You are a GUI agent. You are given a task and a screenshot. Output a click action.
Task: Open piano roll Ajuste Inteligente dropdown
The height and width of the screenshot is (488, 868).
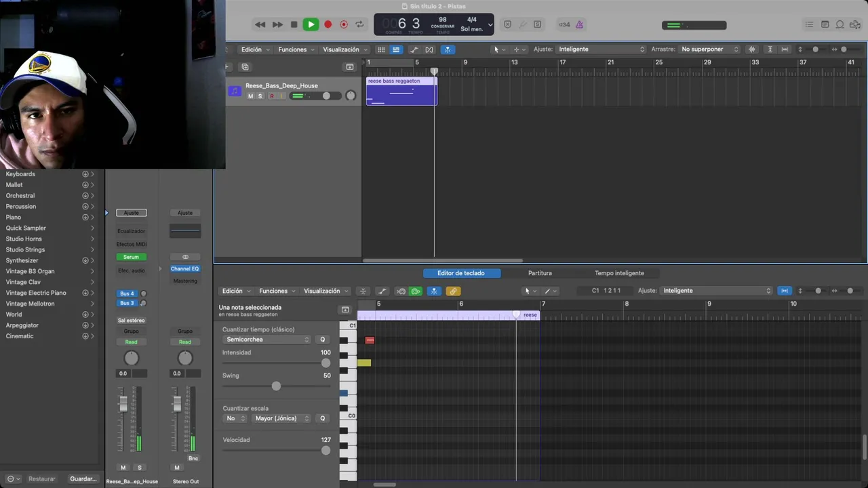[x=717, y=291]
